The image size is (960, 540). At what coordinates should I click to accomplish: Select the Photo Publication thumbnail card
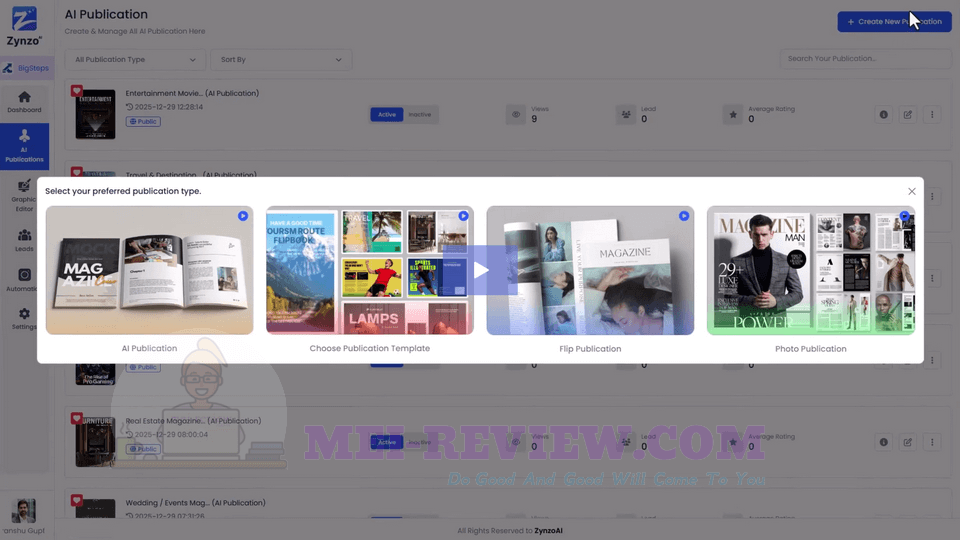811,270
